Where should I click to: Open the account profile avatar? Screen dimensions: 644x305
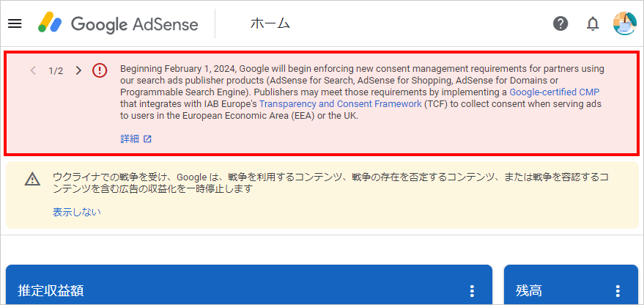click(624, 23)
